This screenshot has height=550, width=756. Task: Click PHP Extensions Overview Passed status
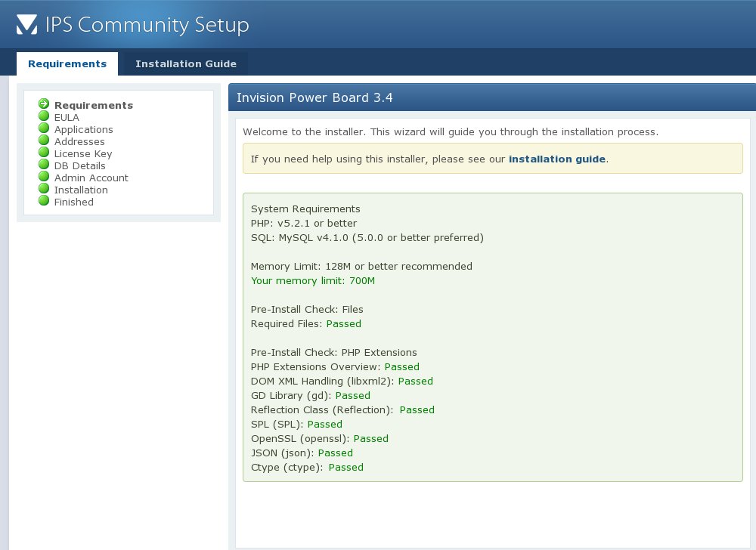pos(401,366)
